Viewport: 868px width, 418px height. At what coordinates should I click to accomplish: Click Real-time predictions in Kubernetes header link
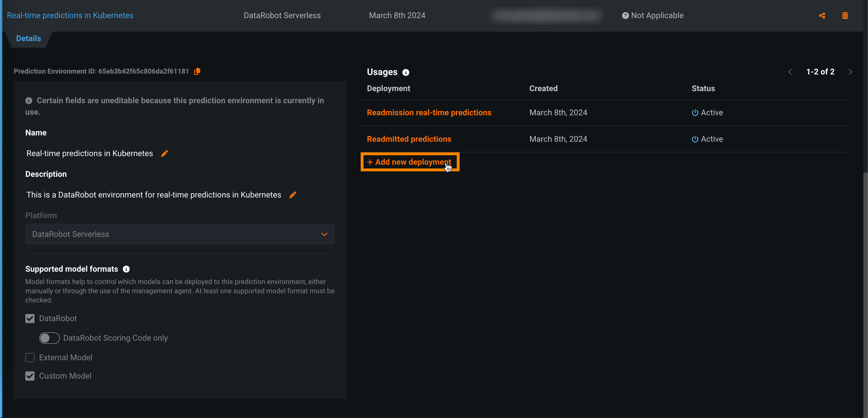(70, 16)
